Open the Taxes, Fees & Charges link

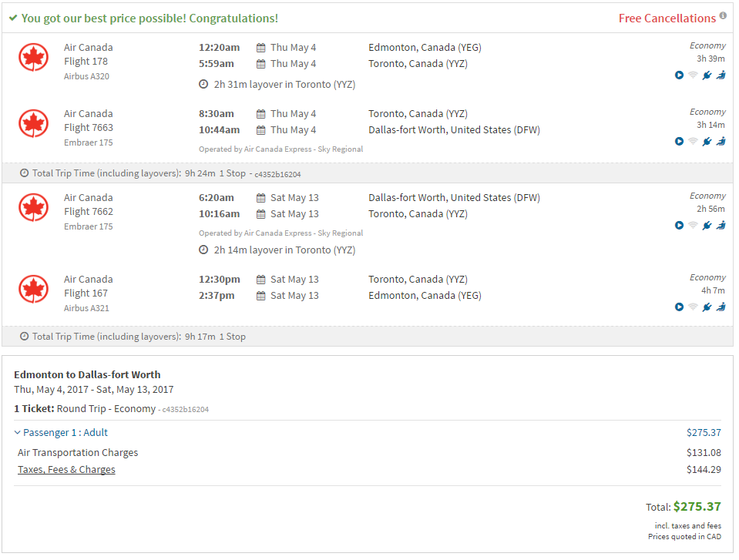[66, 470]
